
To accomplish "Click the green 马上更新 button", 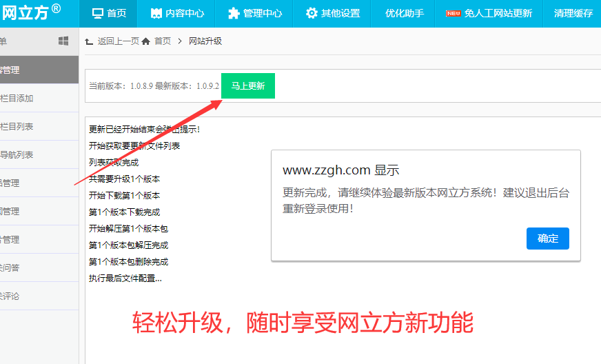I will coord(248,86).
